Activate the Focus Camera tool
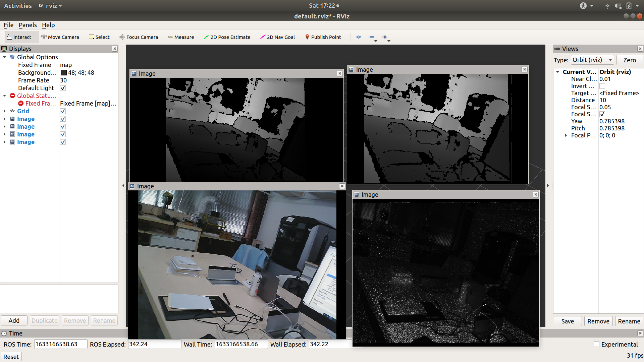Viewport: 644px width, 362px height. coord(139,37)
